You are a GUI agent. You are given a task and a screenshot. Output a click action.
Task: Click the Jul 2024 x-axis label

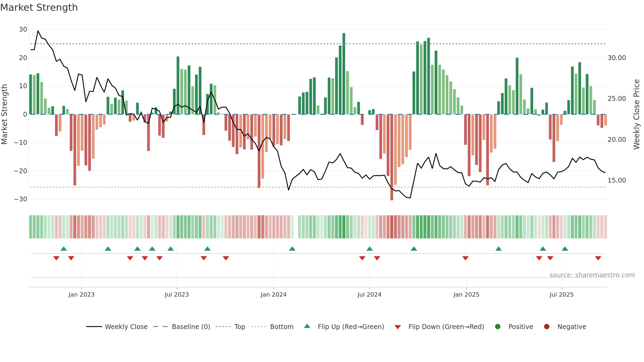[369, 294]
